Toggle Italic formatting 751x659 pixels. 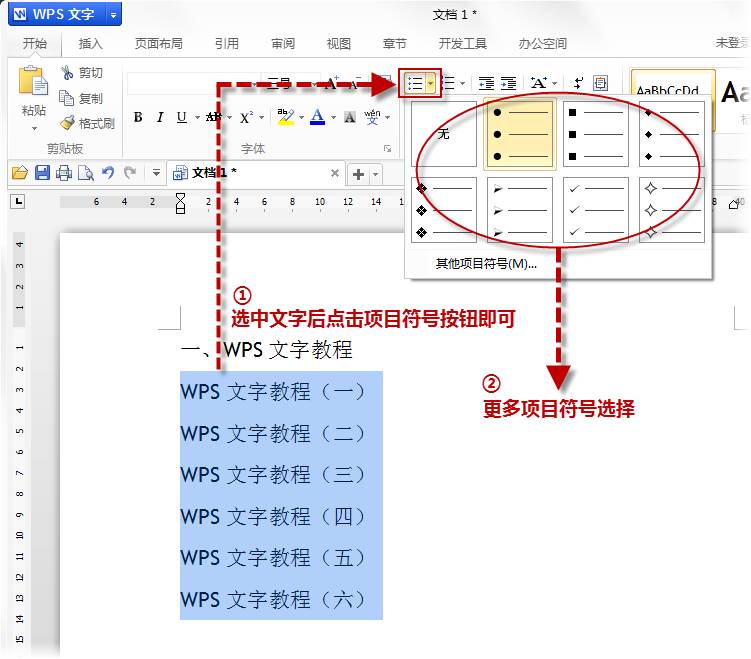160,117
